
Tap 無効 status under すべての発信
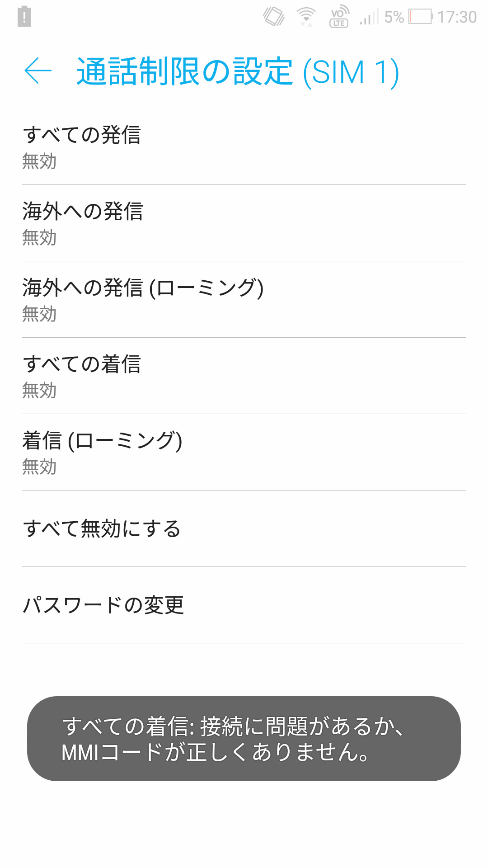tap(39, 161)
